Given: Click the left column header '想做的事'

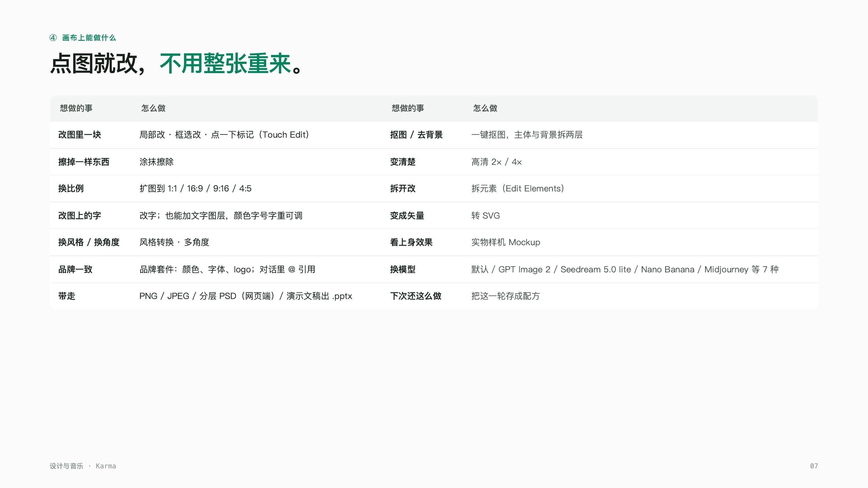Looking at the screenshot, I should point(76,108).
